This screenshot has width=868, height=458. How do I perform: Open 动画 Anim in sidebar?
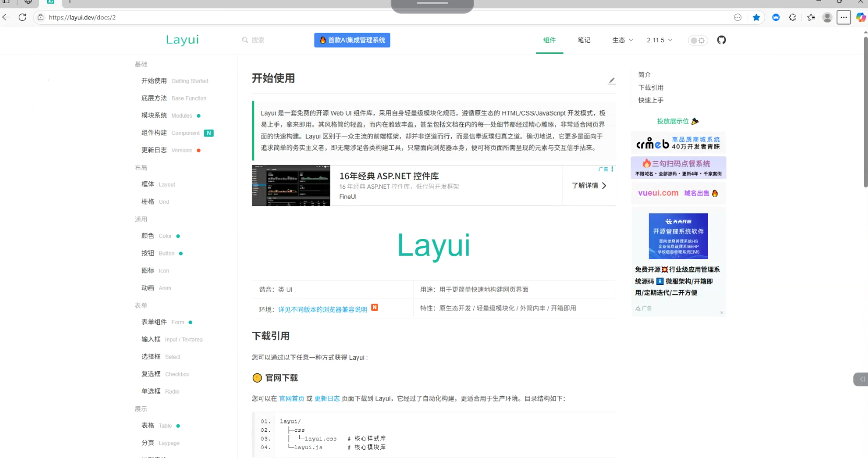pyautogui.click(x=156, y=288)
